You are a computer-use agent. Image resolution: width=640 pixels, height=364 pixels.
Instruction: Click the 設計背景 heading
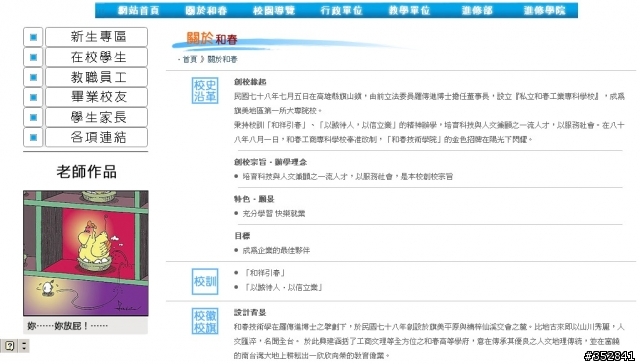pos(250,313)
